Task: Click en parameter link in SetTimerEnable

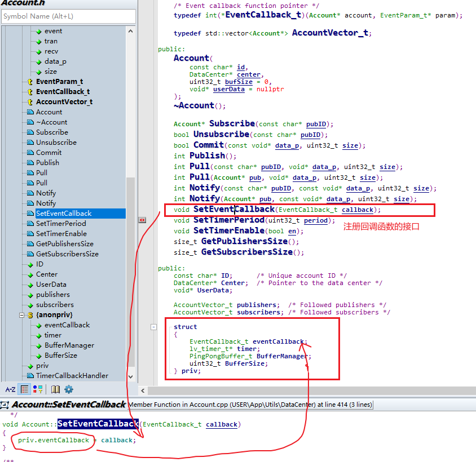Action: [x=292, y=231]
